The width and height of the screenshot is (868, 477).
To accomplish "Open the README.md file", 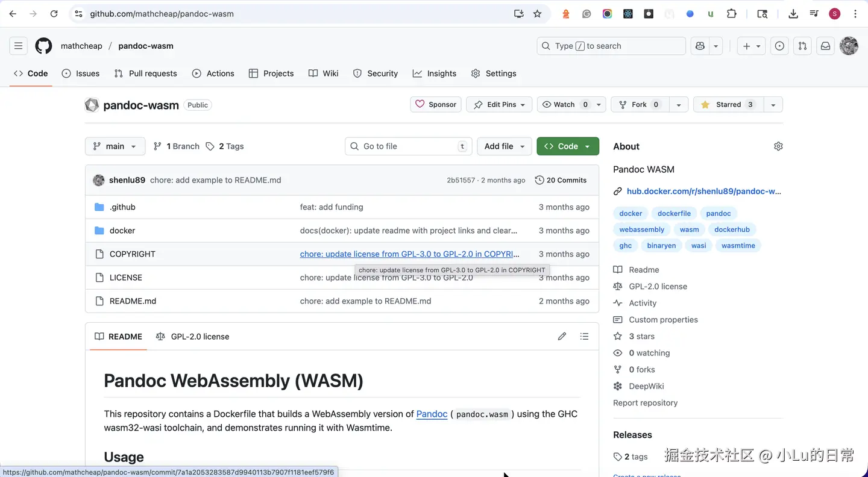I will (x=133, y=301).
